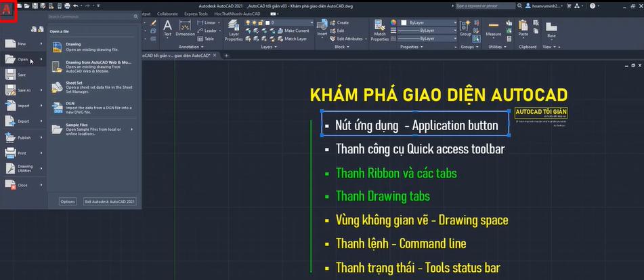Click the Help question mark icon

pyautogui.click(x=593, y=6)
